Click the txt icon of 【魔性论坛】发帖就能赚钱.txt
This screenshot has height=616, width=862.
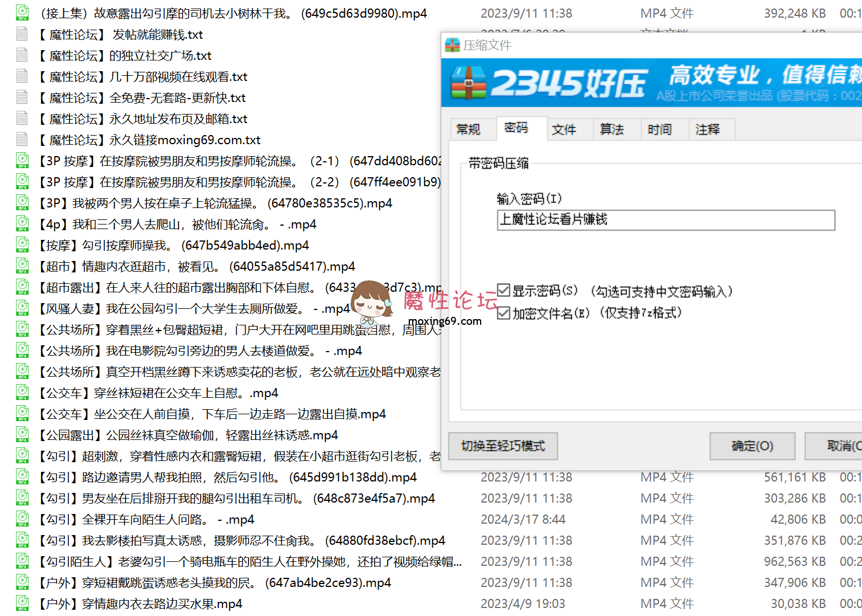22,34
